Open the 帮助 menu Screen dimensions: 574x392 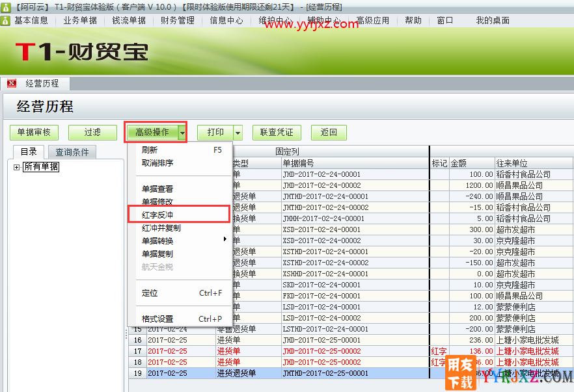pos(413,21)
